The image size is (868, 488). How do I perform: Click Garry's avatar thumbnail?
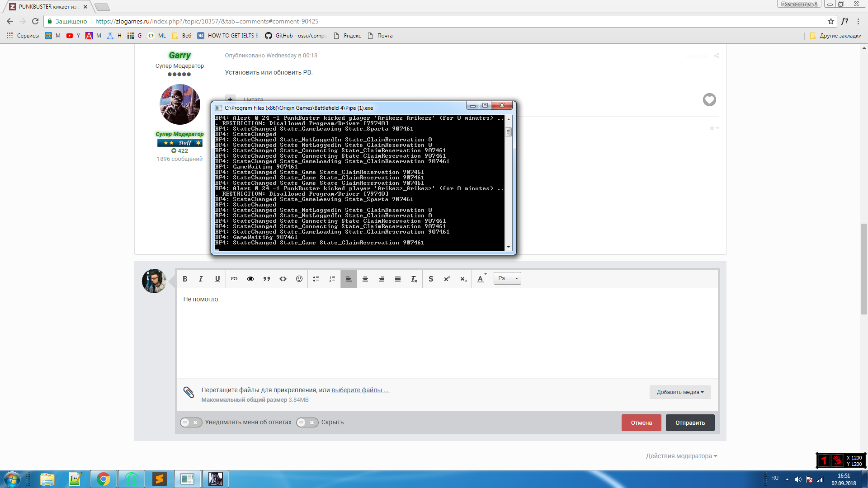click(180, 104)
